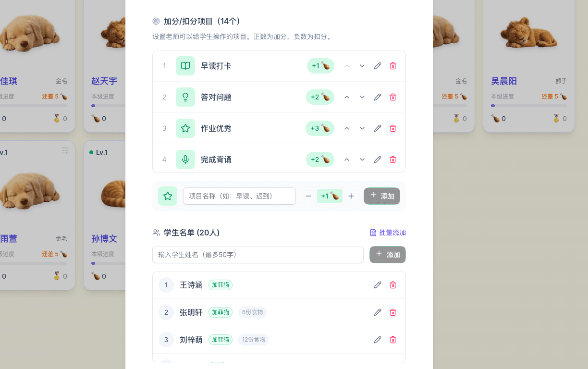This screenshot has height=369, width=588.
Task: Edit the 完成背诵 scoring item
Action: (378, 160)
